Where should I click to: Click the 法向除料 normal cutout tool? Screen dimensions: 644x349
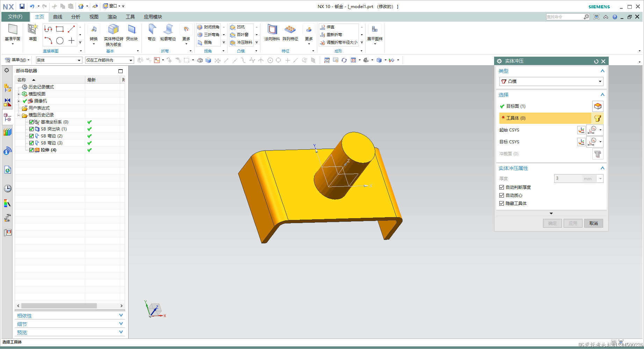click(x=272, y=33)
